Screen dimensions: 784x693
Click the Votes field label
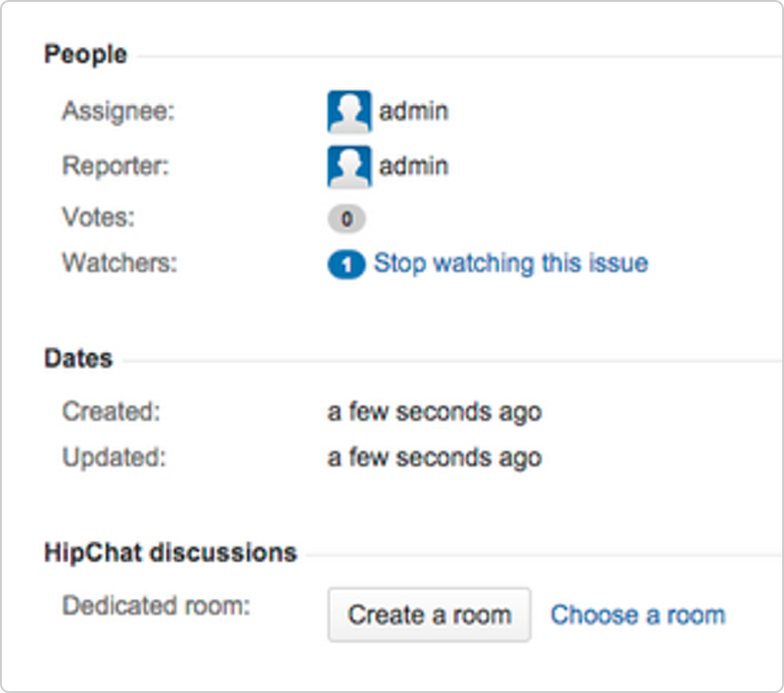[98, 217]
